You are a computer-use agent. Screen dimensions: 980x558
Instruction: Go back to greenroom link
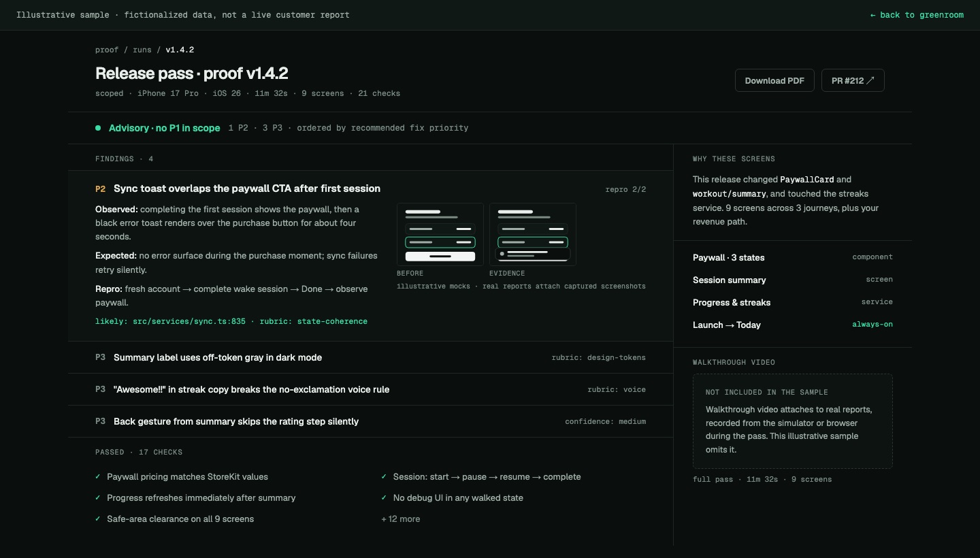pyautogui.click(x=917, y=15)
